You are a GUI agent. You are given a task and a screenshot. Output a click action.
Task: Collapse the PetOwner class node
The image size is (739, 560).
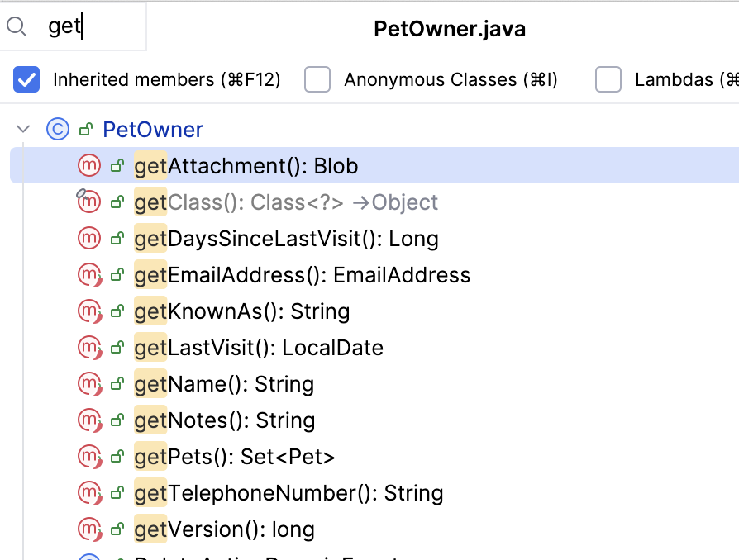(x=23, y=129)
